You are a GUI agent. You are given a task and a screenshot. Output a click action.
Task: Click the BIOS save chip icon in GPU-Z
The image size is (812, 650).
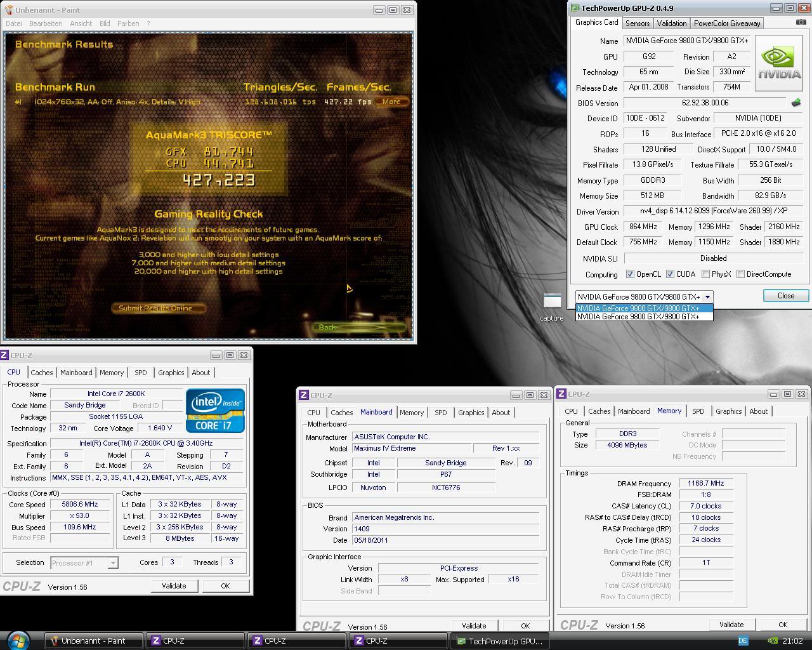pyautogui.click(x=796, y=103)
